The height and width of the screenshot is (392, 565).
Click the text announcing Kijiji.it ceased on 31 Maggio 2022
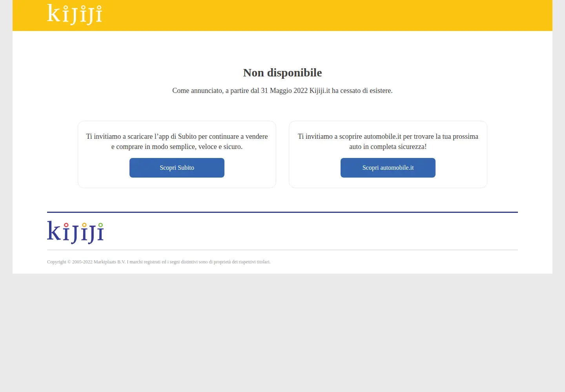[x=282, y=91]
